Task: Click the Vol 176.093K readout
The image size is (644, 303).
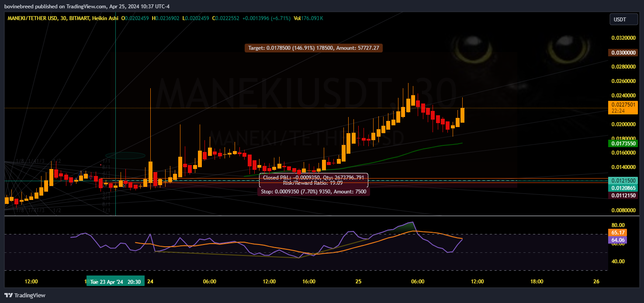Action: point(308,18)
